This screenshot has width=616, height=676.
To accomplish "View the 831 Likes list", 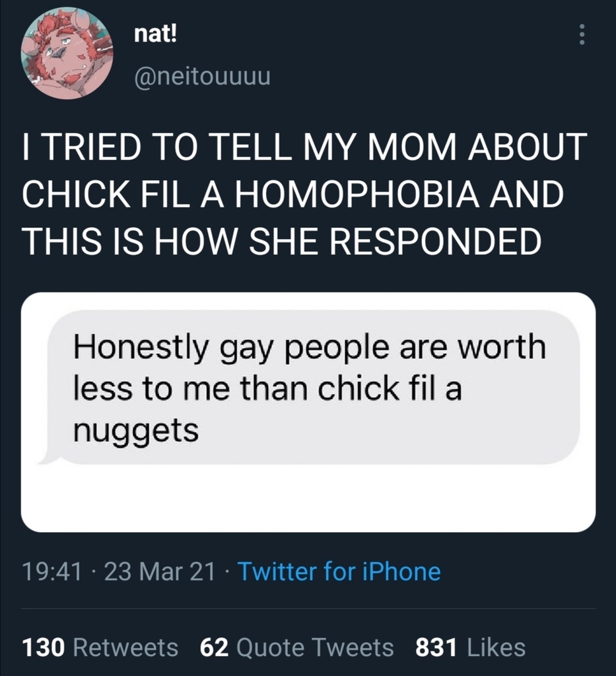I will [470, 648].
